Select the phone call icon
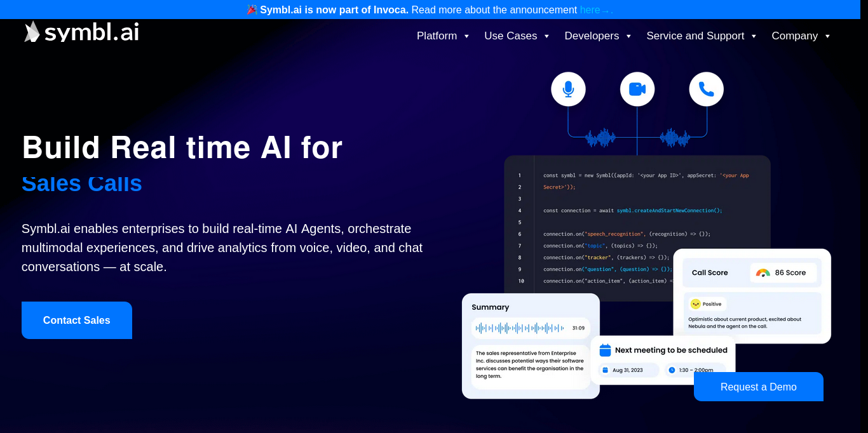Screen dimensions: 868x433 [x=706, y=89]
